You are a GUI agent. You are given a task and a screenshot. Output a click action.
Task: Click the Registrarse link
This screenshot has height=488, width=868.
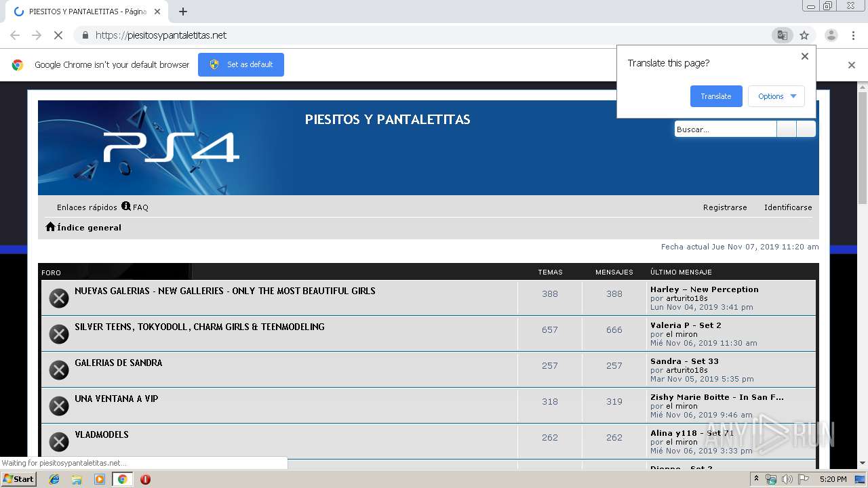pos(725,207)
